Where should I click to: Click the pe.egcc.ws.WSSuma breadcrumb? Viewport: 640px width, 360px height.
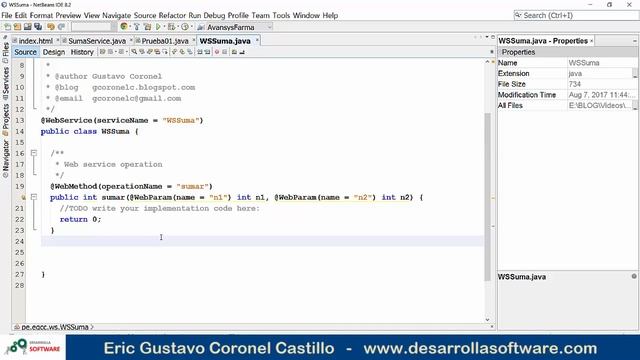point(55,327)
